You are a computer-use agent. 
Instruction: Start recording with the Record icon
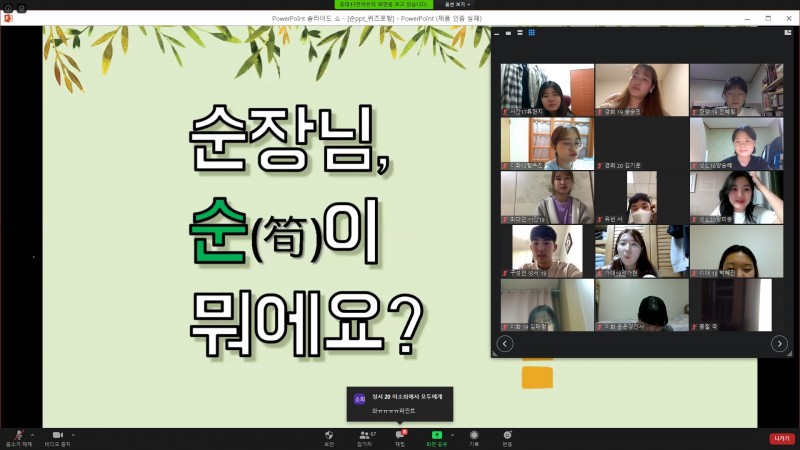point(474,437)
